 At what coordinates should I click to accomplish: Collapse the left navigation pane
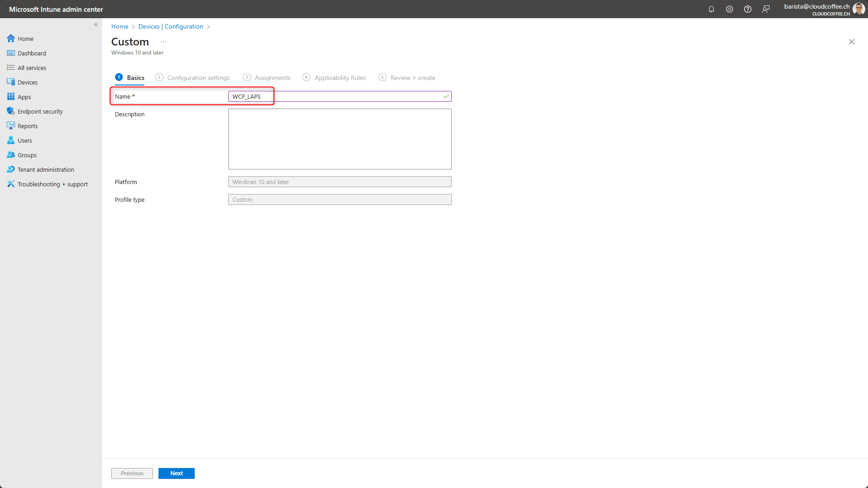click(96, 25)
